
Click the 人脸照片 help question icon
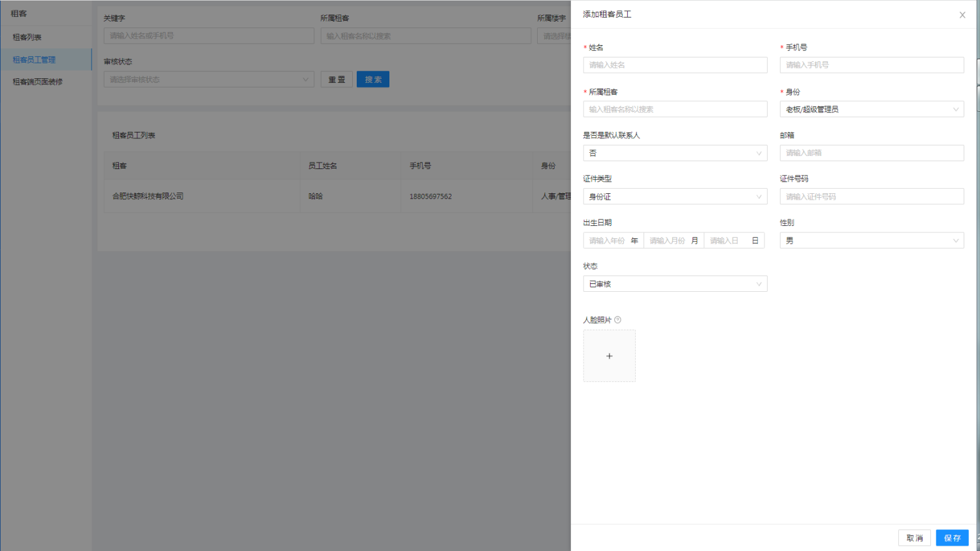coord(617,320)
